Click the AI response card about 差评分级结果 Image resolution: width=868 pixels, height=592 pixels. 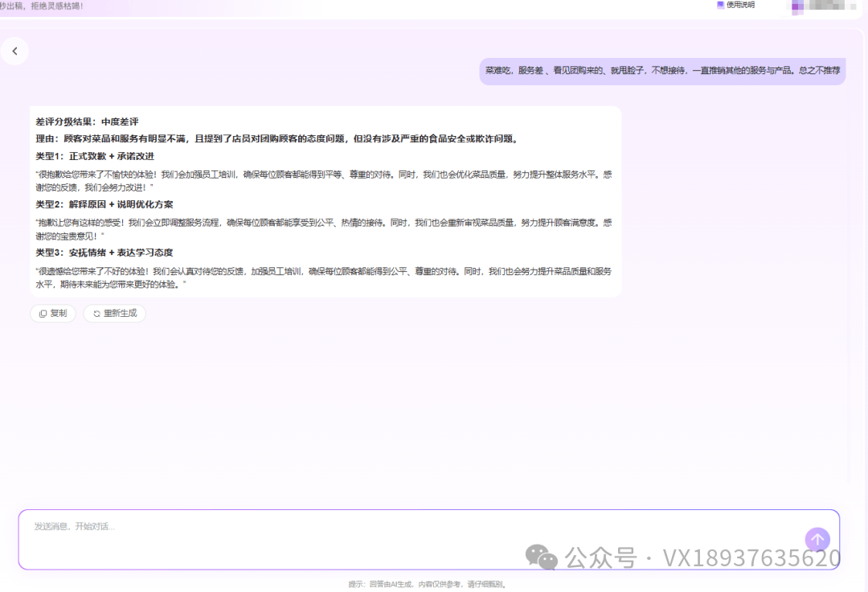(x=321, y=201)
